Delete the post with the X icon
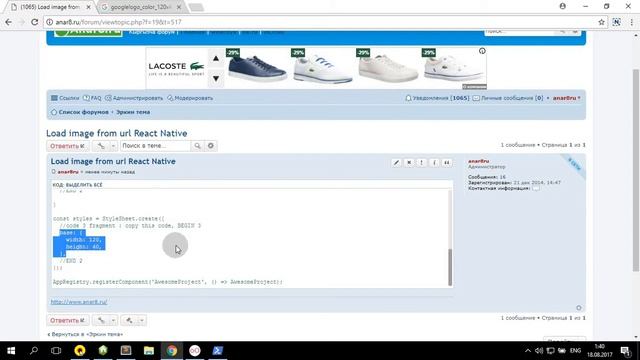The image size is (640, 360). (409, 162)
